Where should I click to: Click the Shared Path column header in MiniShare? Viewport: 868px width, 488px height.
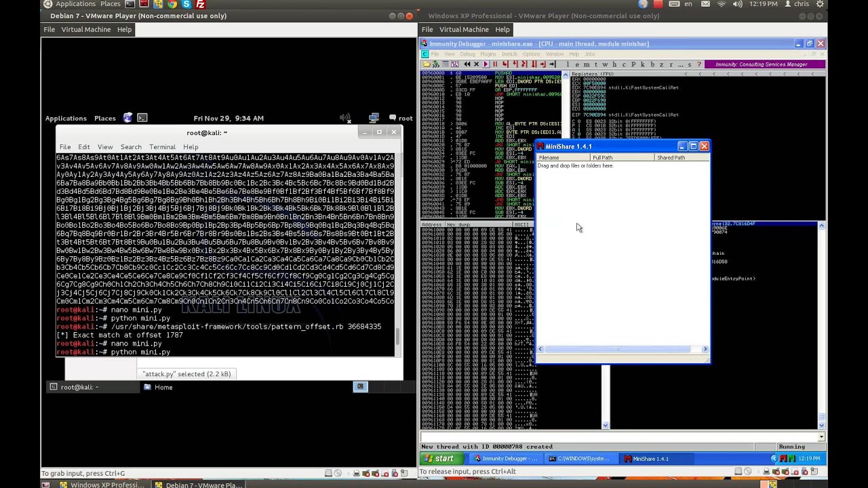(682, 158)
